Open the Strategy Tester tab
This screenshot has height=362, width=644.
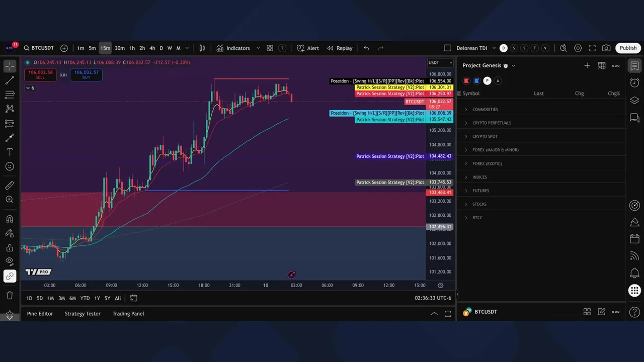(83, 314)
